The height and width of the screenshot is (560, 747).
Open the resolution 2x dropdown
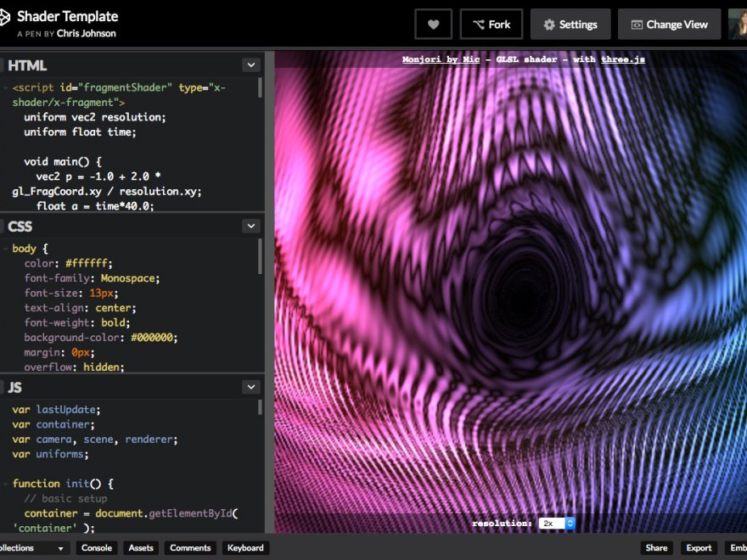coord(556,523)
